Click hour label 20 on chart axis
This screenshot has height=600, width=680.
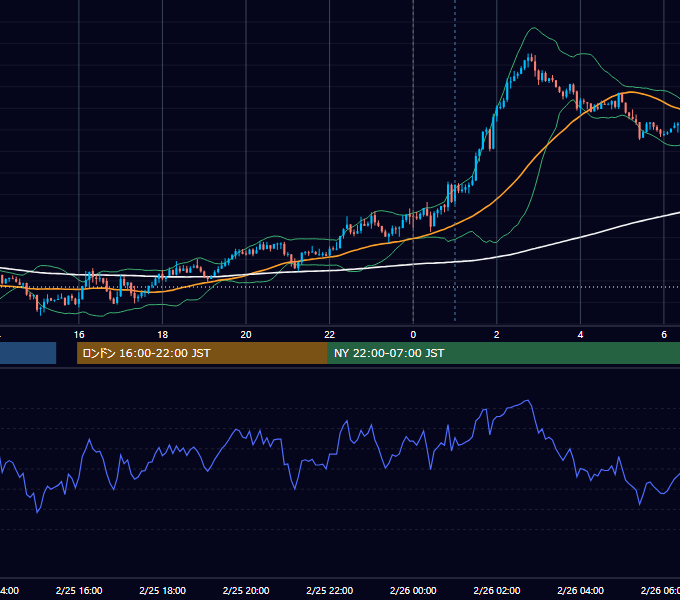(246, 335)
